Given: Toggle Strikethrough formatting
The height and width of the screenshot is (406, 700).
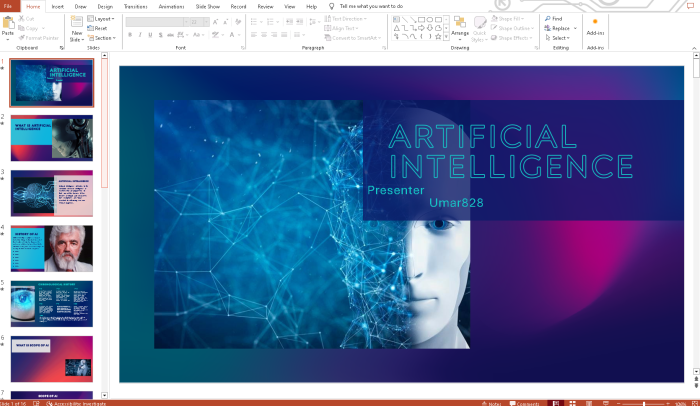Looking at the screenshot, I should point(170,35).
